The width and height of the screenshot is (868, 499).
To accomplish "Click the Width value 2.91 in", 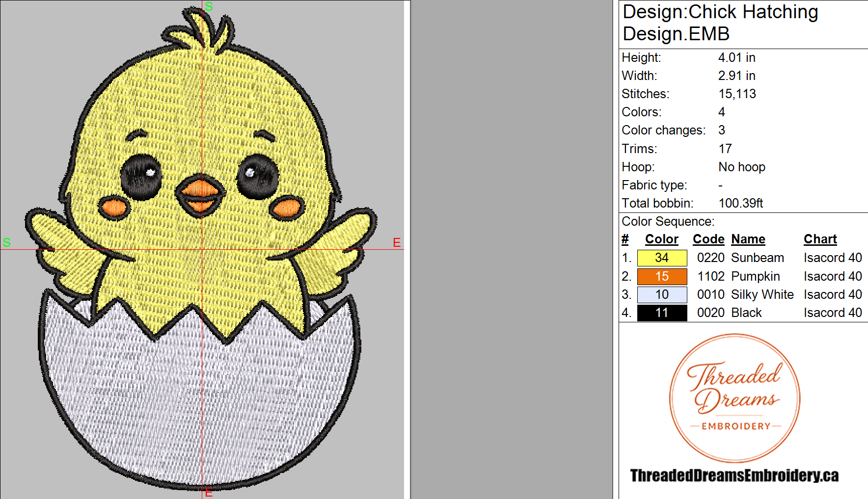I will [x=736, y=76].
